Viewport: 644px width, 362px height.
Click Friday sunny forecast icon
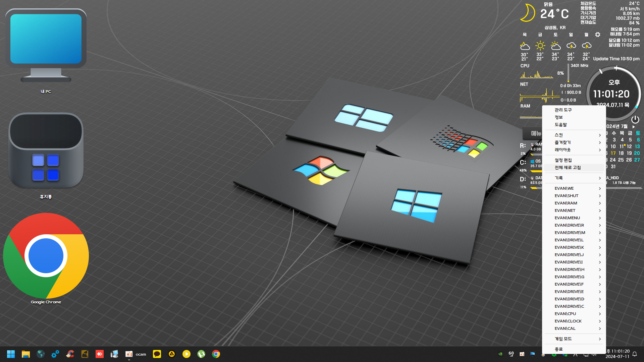click(540, 46)
